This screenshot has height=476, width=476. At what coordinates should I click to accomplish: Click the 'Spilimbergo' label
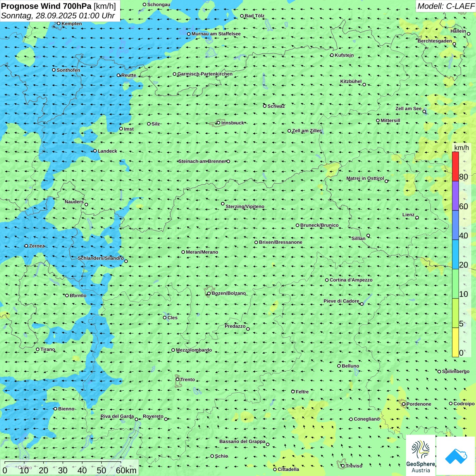[456, 371]
